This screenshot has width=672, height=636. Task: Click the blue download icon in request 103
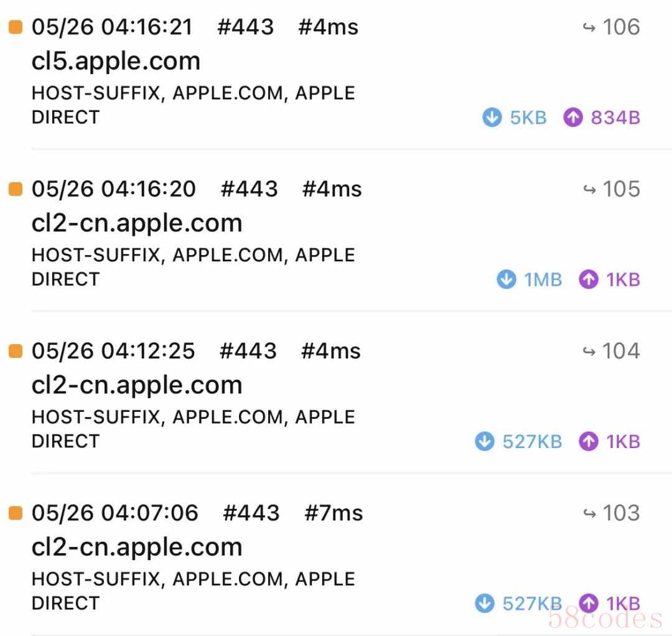coord(484,604)
